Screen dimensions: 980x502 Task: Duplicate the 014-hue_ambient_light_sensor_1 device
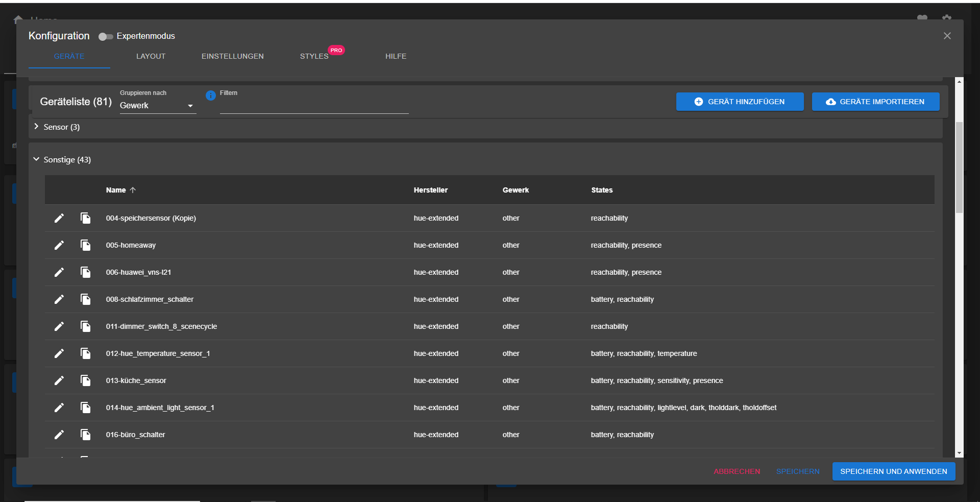coord(85,408)
